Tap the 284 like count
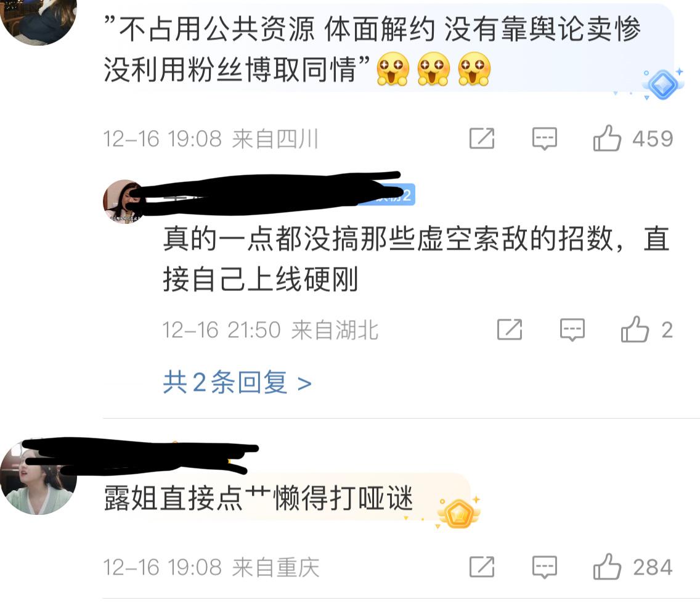The width and height of the screenshot is (700, 603). pos(653,567)
